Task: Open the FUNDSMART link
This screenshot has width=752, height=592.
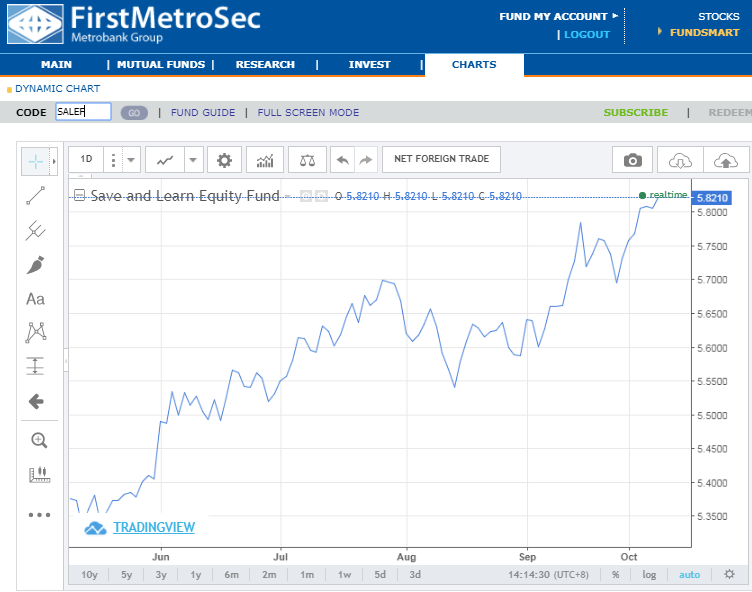Action: coord(704,33)
